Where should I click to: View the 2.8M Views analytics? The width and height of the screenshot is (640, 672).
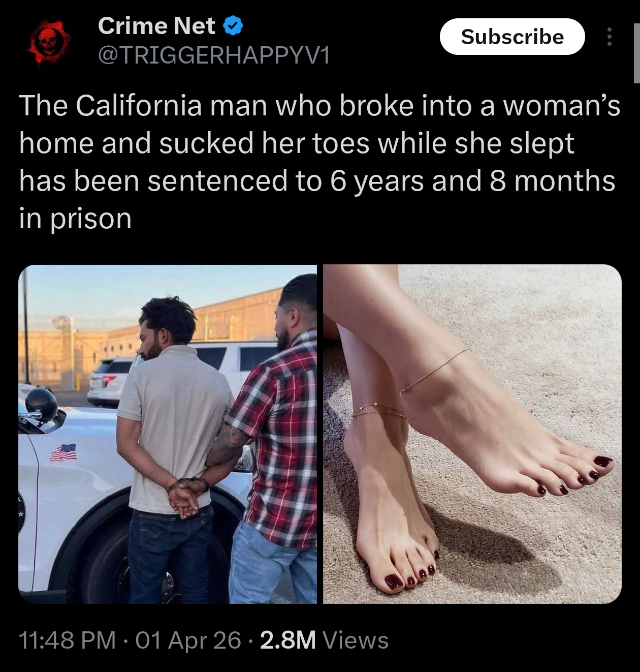[x=324, y=640]
